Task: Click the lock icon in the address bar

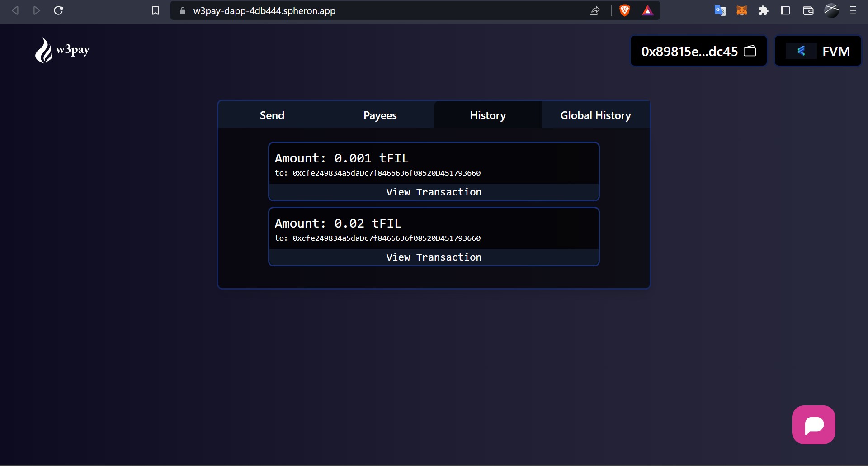Action: point(183,10)
